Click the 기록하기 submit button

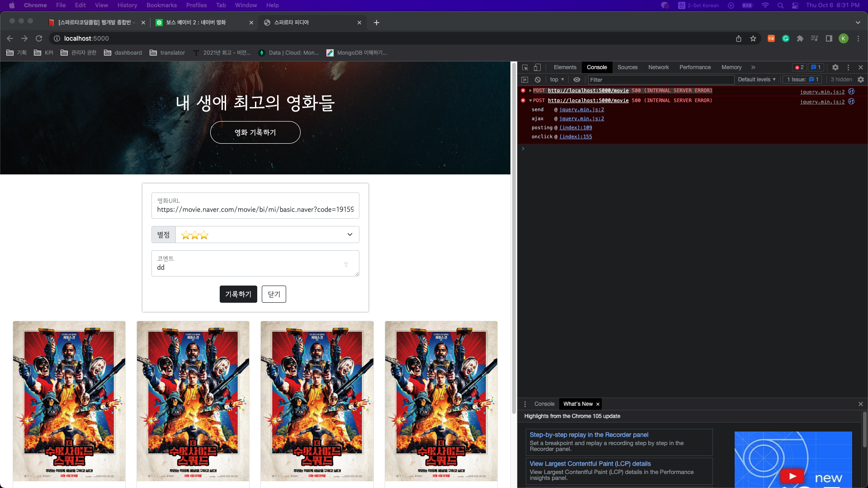[238, 294]
